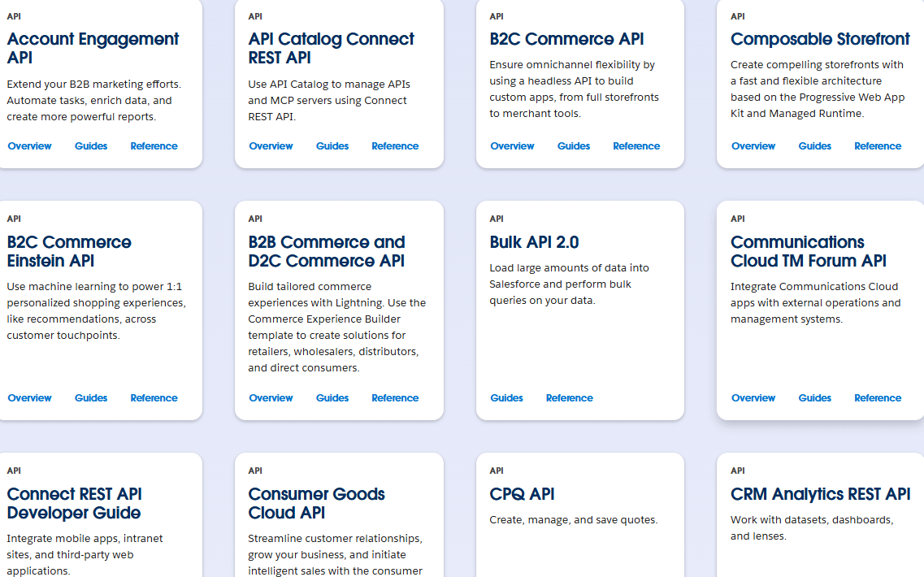Open B2C Commerce API Reference link
The height and width of the screenshot is (577, 924).
636,146
